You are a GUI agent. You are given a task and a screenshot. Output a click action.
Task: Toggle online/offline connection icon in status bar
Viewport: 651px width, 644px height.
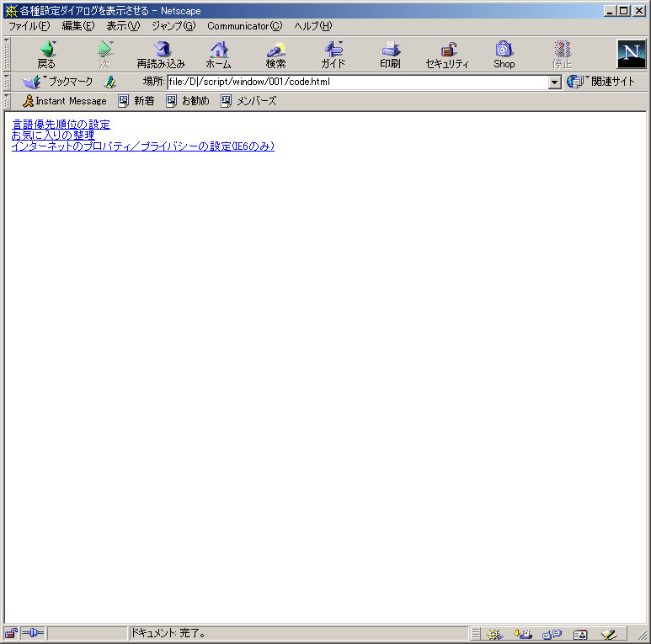coord(33,633)
